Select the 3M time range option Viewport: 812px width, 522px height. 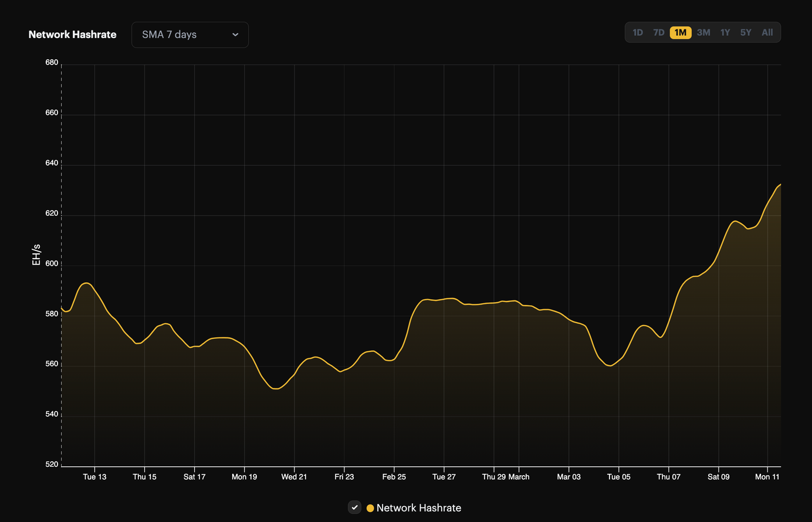tap(703, 32)
